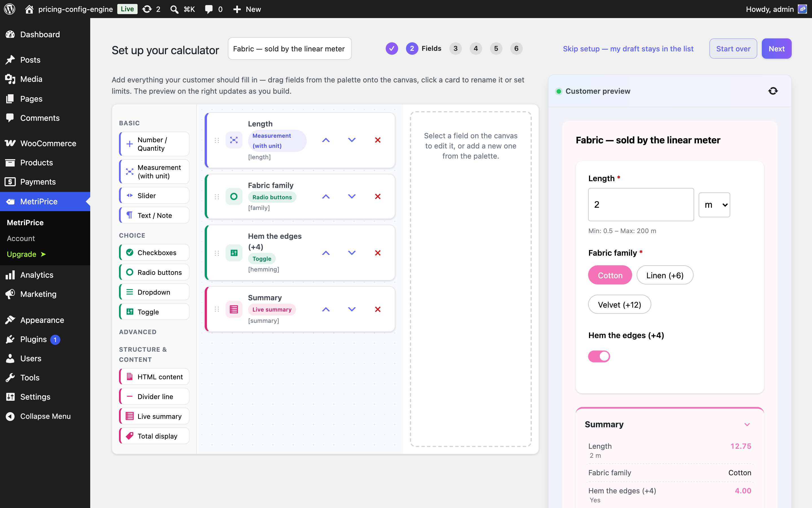This screenshot has width=812, height=508.
Task: Click the toggle icon on Hem card
Action: [234, 253]
